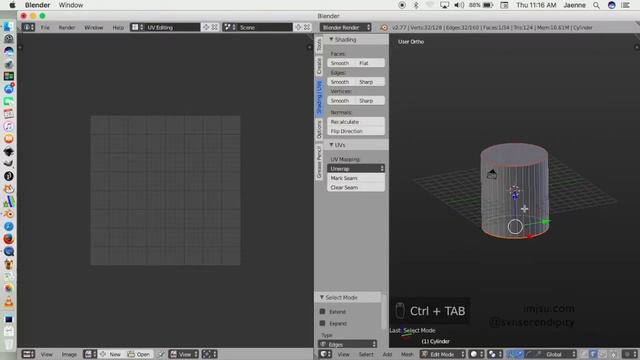
Task: Click Clear Seam
Action: tap(356, 187)
